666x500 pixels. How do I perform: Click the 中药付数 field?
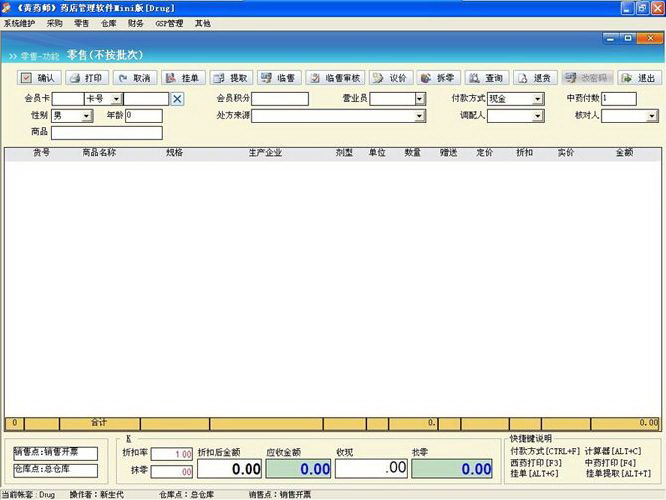pyautogui.click(x=619, y=99)
